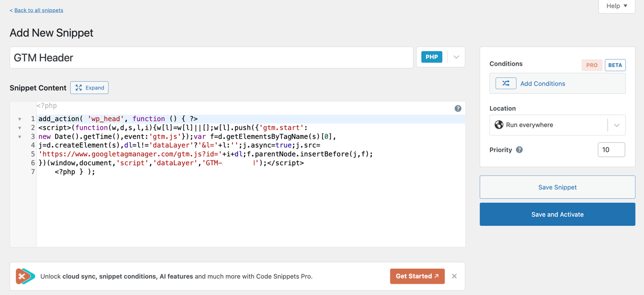Click Get Started in the Pro banner
The width and height of the screenshot is (644, 295).
[417, 276]
